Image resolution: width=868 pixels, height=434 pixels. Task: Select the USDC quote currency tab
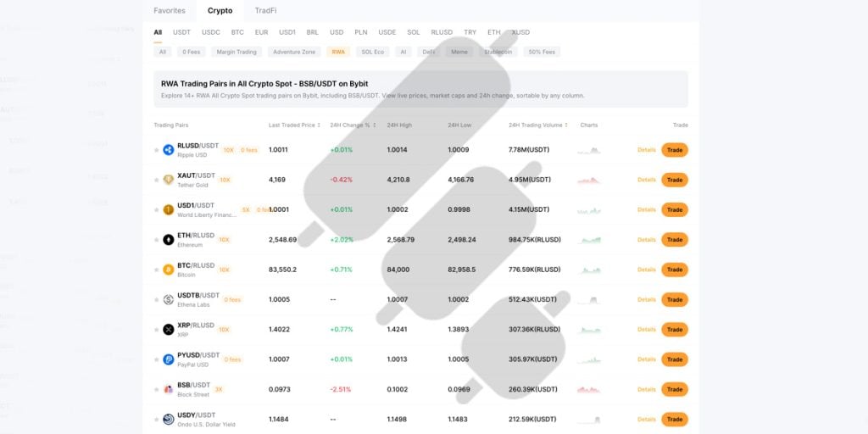211,33
